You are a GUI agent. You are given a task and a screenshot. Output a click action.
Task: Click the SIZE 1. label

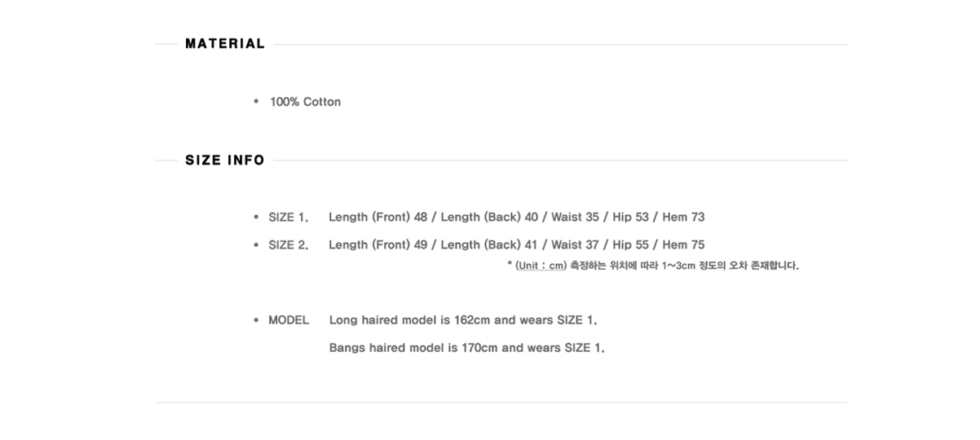(288, 218)
